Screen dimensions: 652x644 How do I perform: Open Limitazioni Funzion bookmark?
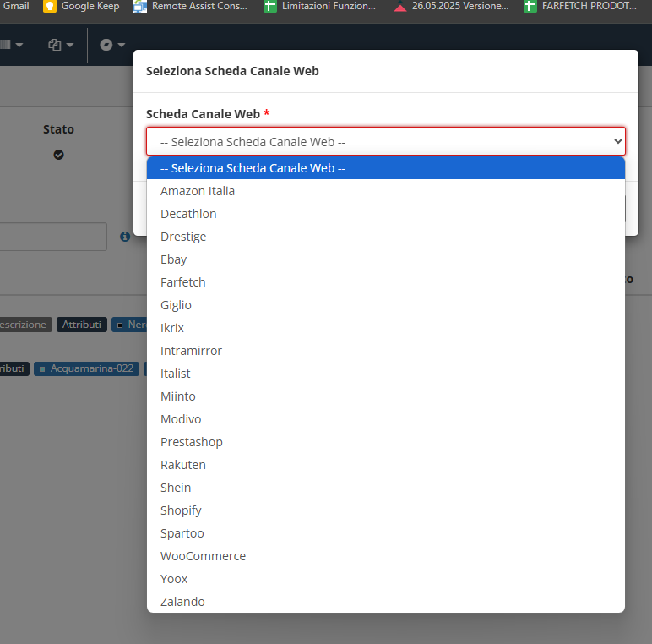[x=319, y=6]
